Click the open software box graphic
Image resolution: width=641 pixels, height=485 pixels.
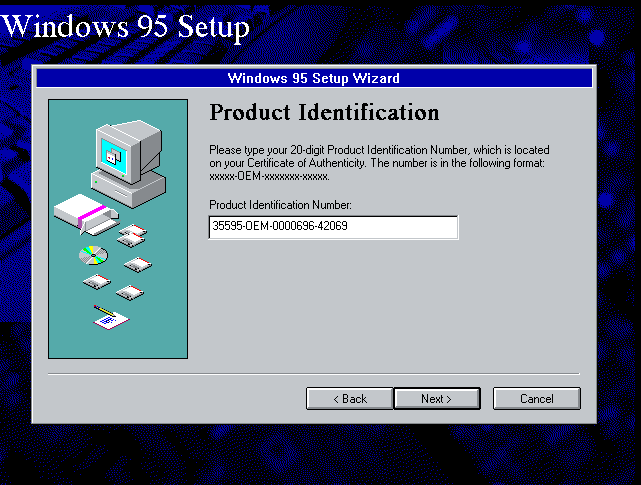(x=86, y=214)
